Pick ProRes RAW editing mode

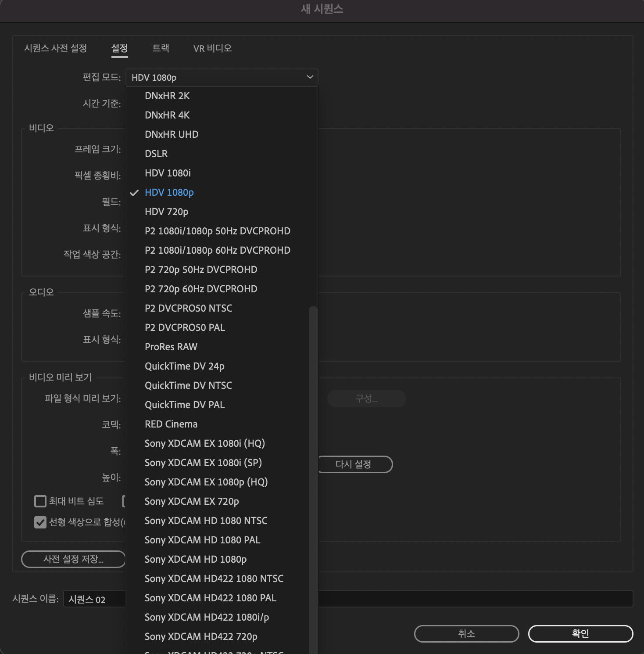(218, 347)
